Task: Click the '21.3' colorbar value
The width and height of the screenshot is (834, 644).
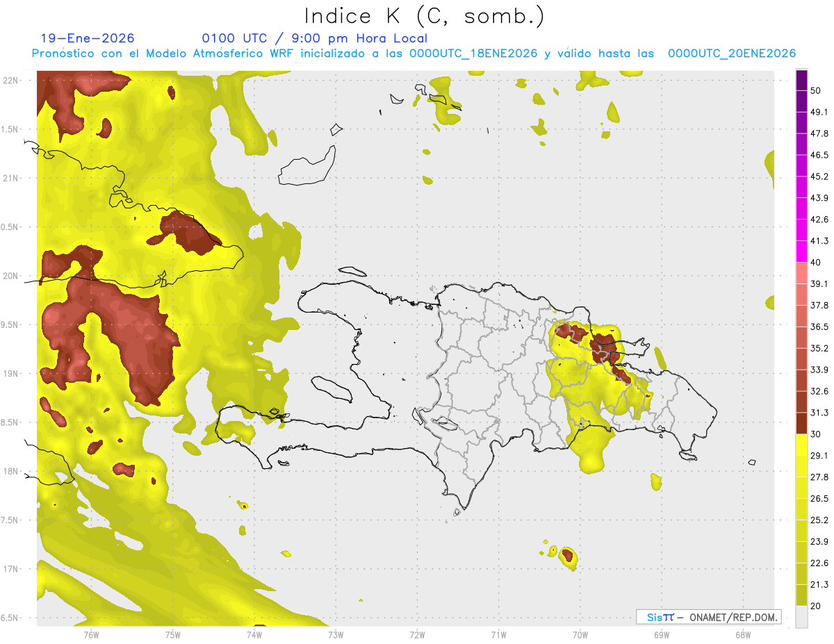Action: tap(819, 584)
